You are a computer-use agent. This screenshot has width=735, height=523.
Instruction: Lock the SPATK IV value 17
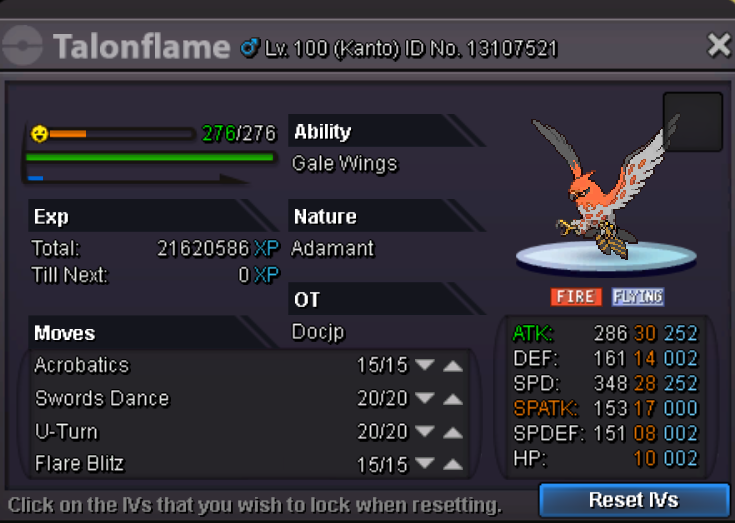pos(645,408)
